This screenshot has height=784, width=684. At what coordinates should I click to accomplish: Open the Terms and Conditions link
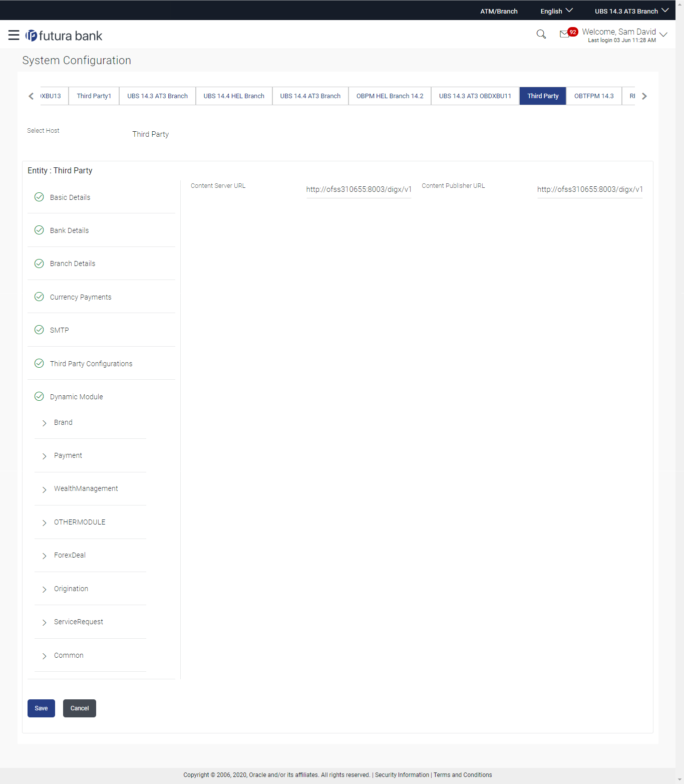pyautogui.click(x=463, y=775)
